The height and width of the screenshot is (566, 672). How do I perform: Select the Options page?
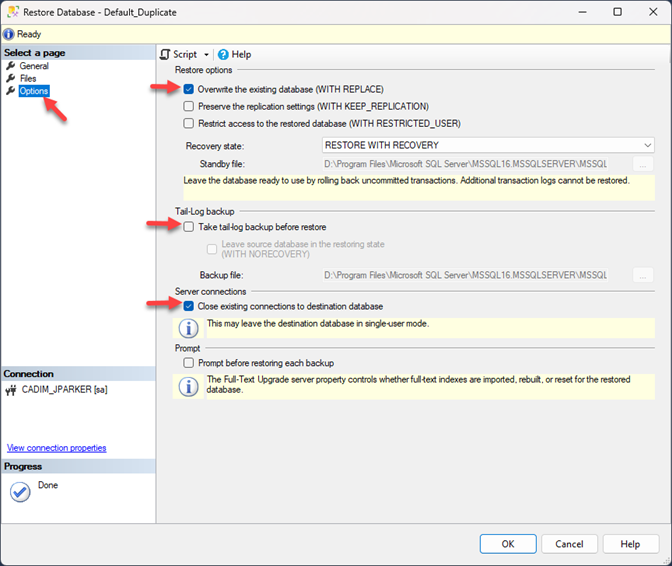pos(33,91)
